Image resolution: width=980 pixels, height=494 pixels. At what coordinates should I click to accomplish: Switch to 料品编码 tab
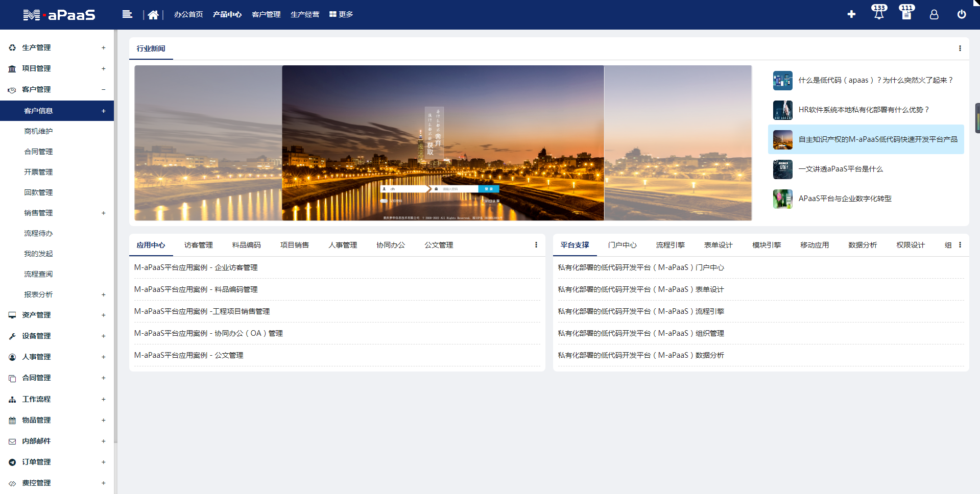(x=247, y=245)
